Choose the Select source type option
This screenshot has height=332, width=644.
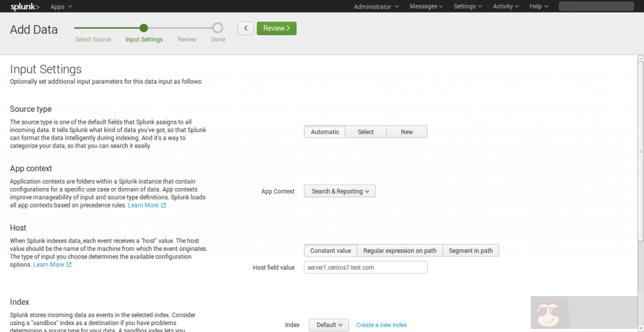[365, 132]
